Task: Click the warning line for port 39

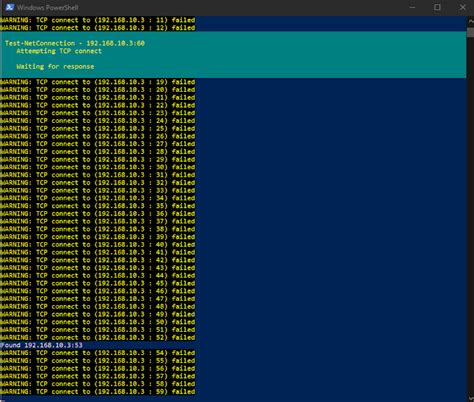Action: [x=98, y=237]
